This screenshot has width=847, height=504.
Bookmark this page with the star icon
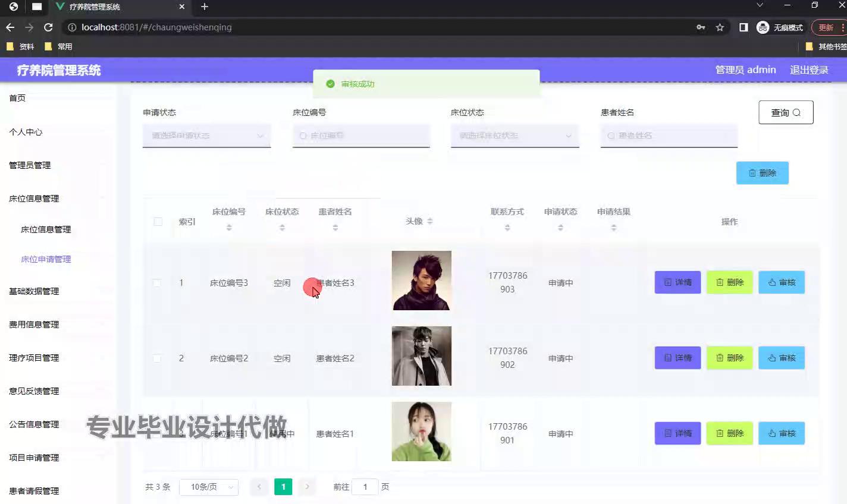pyautogui.click(x=720, y=27)
